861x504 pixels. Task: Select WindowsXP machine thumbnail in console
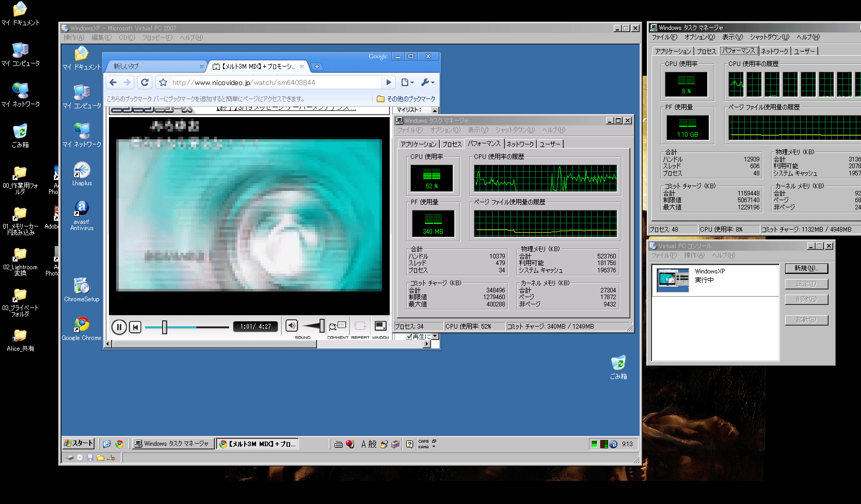[673, 280]
